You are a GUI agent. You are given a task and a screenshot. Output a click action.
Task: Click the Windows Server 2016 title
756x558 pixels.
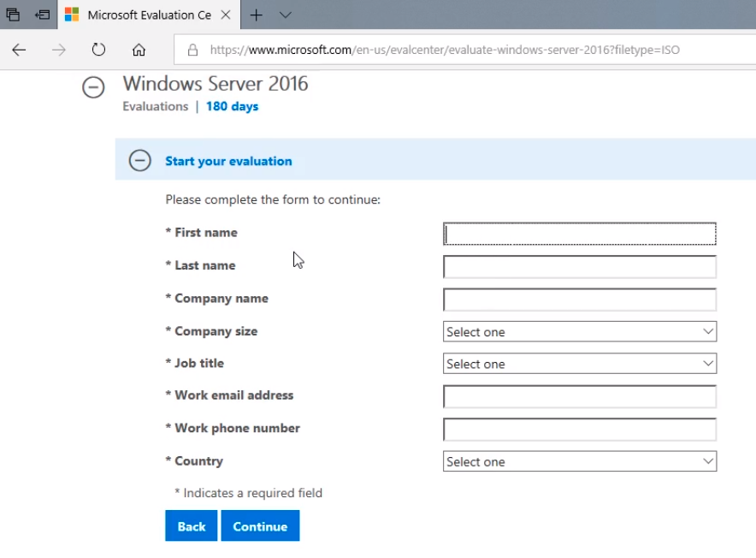point(215,84)
